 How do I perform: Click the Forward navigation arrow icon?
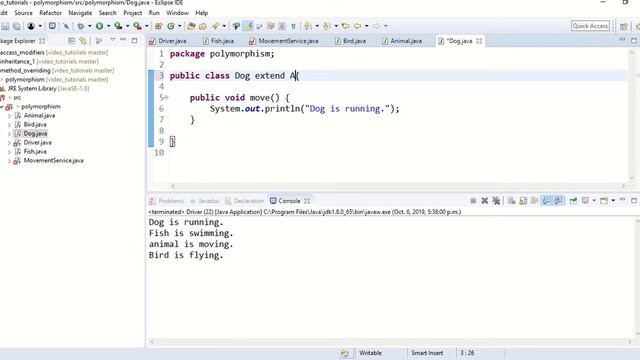[376, 26]
